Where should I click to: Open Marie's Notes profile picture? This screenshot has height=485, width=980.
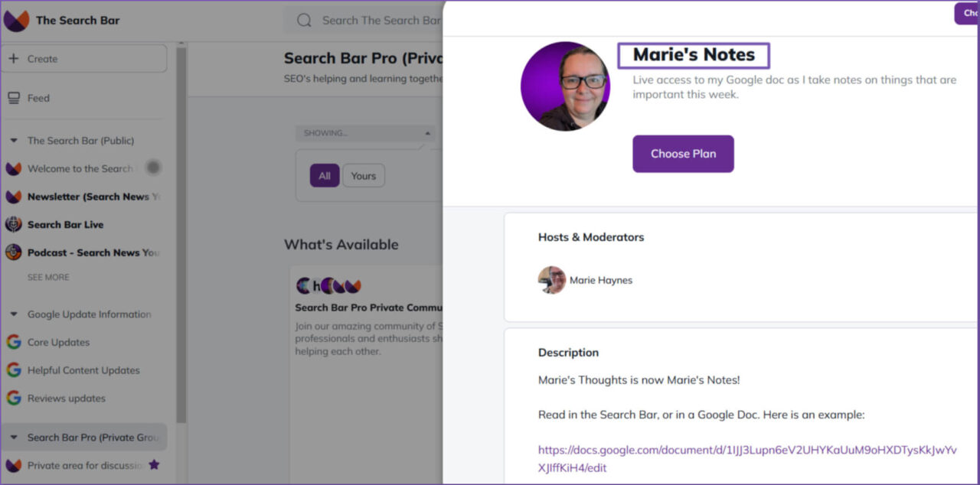[x=566, y=86]
